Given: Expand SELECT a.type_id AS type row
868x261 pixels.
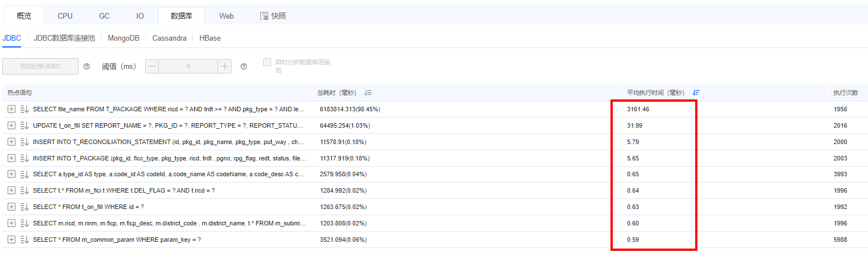Looking at the screenshot, I should [x=11, y=175].
